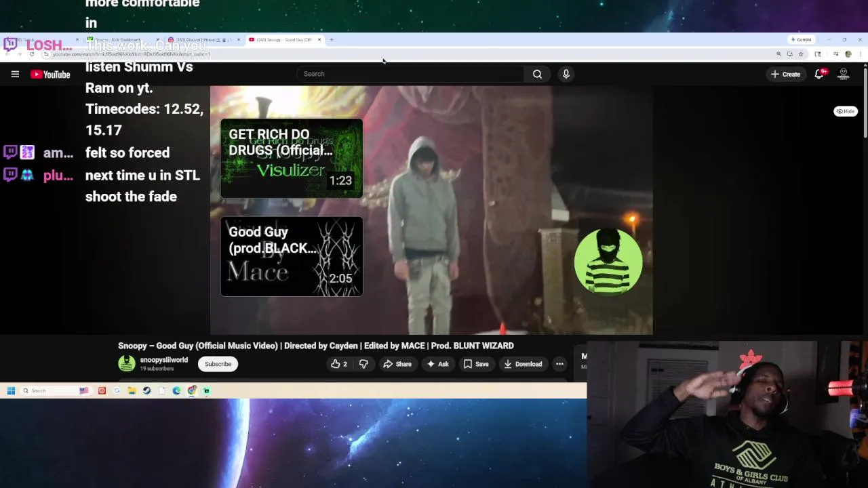Open Microsoft Edge from the taskbar
Viewport: 868px width, 488px height.
click(176, 390)
